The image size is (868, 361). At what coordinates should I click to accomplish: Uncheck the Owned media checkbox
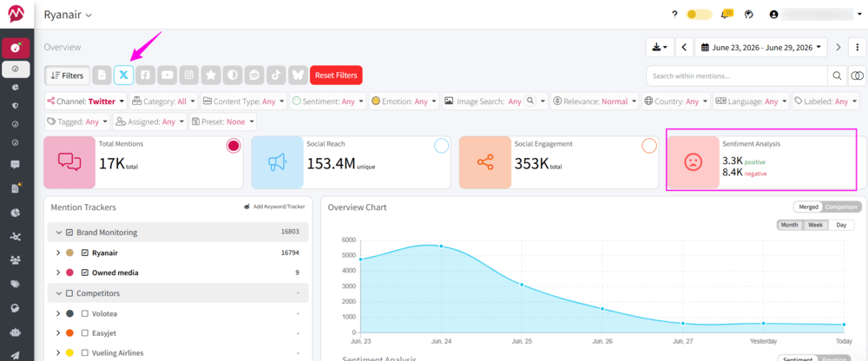pos(85,272)
